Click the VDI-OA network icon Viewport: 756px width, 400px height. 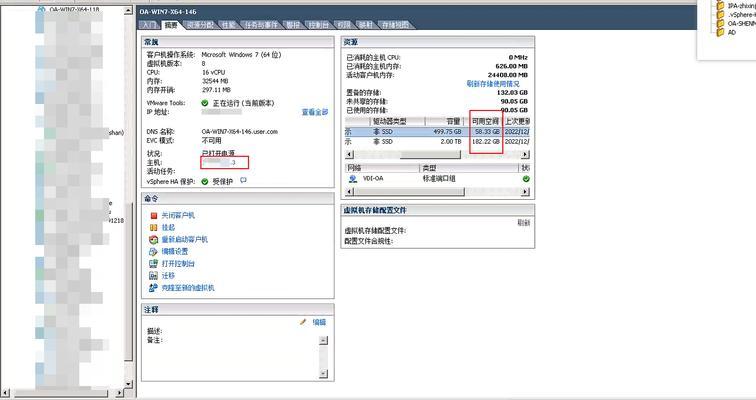tap(353, 179)
